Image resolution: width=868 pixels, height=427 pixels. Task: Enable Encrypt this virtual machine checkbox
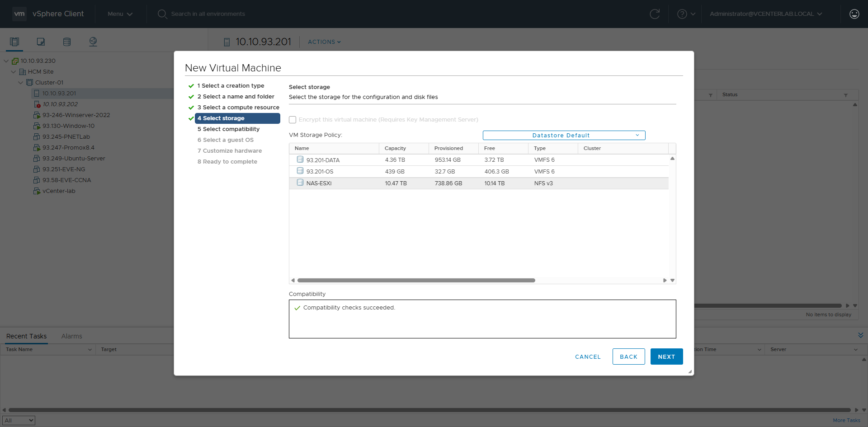click(292, 120)
